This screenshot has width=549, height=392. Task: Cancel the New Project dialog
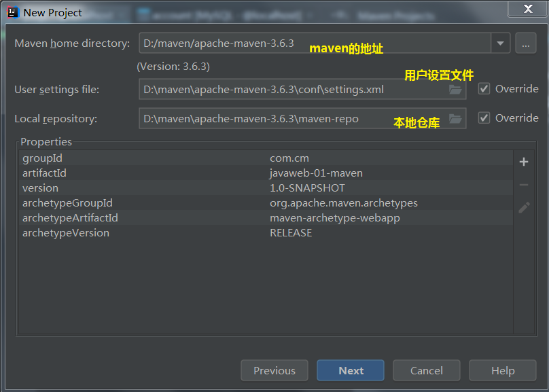[427, 370]
